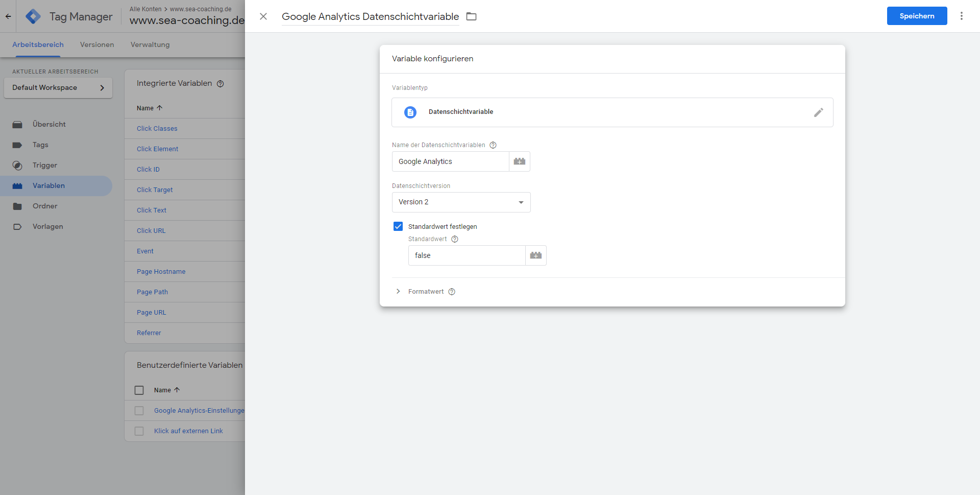980x495 pixels.
Task: Switch to the Verwaltung tab
Action: coord(150,45)
